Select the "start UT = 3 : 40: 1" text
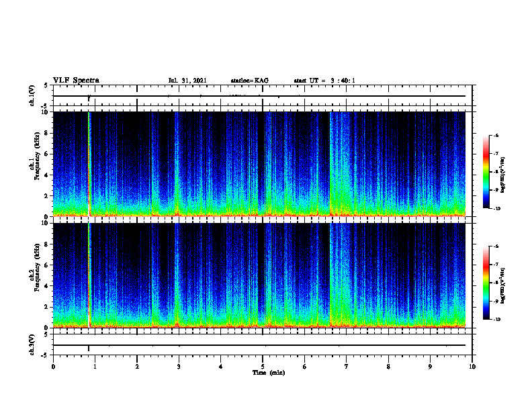 coord(324,81)
